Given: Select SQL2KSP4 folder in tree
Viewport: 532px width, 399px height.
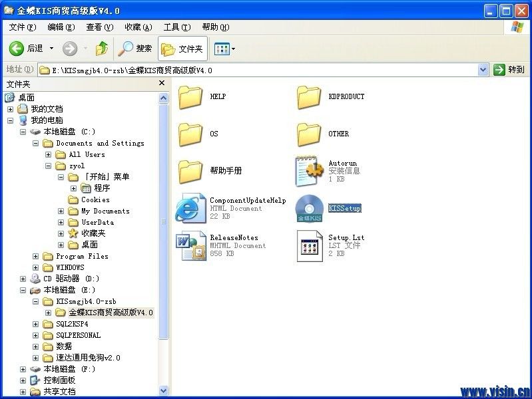Looking at the screenshot, I should point(73,324).
